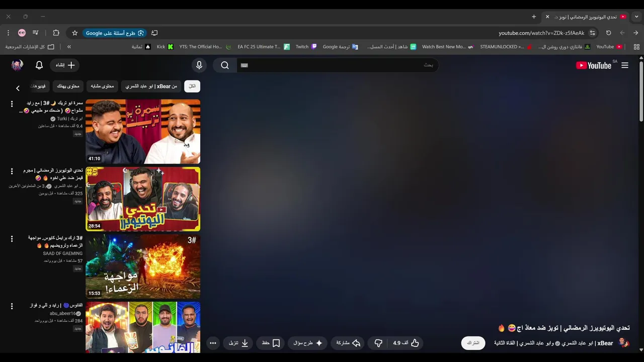This screenshot has width=644, height=362.
Task: Open the EA FC 25 Ultimate T... bookmark
Action: pos(264,47)
